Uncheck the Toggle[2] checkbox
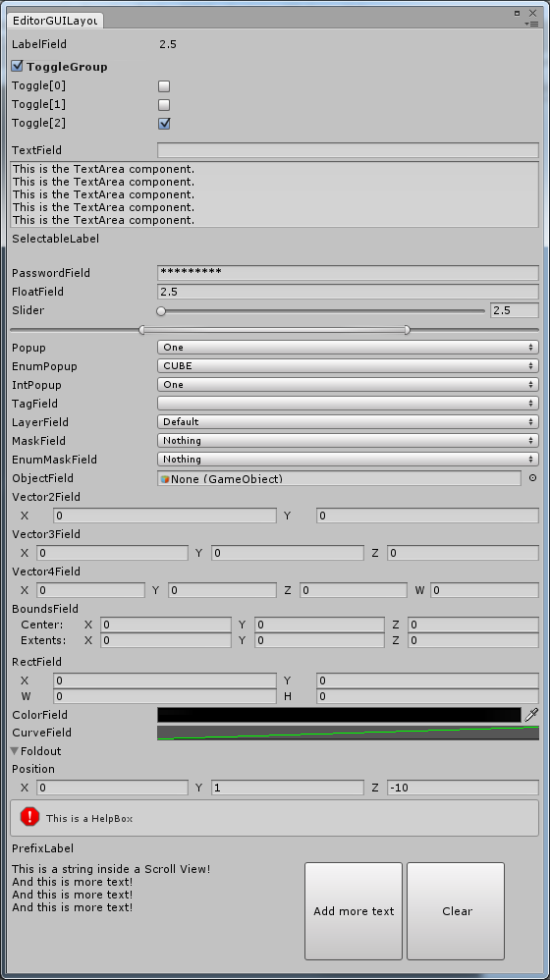This screenshot has width=550, height=980. (x=164, y=123)
